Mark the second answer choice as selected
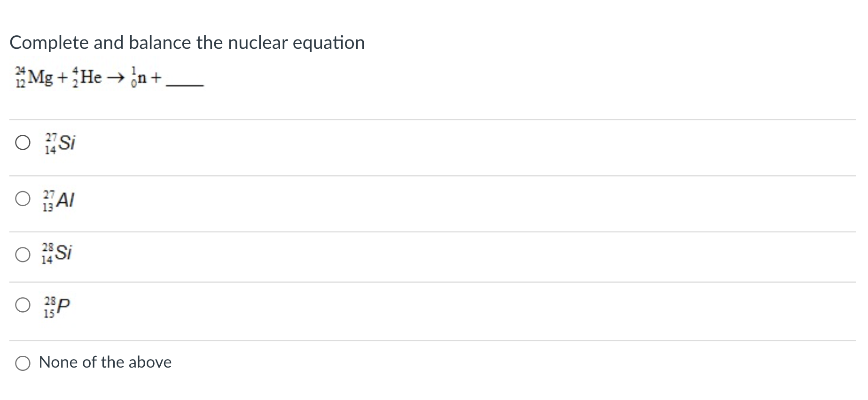868x400 pixels. coord(22,199)
